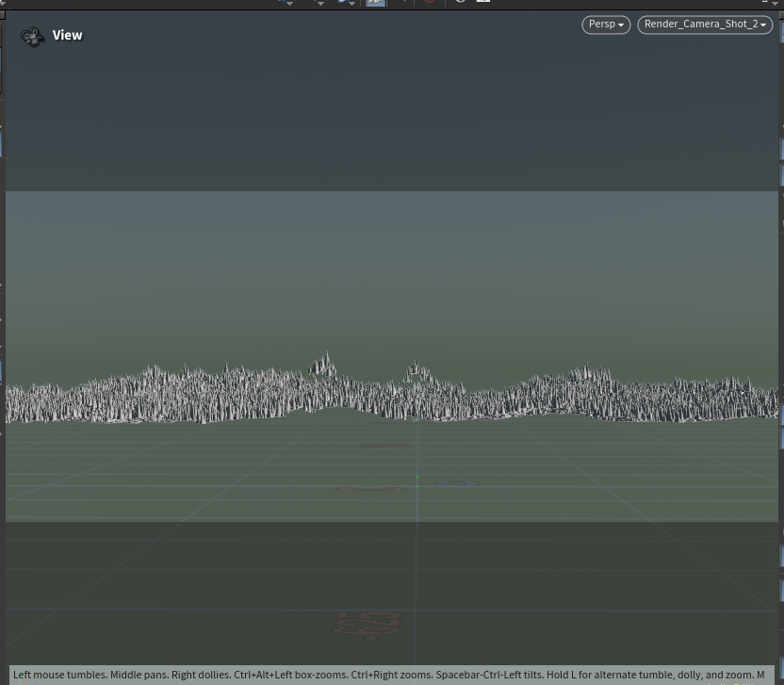Open the Persp viewport dropdown
This screenshot has height=685, width=784.
tap(606, 24)
